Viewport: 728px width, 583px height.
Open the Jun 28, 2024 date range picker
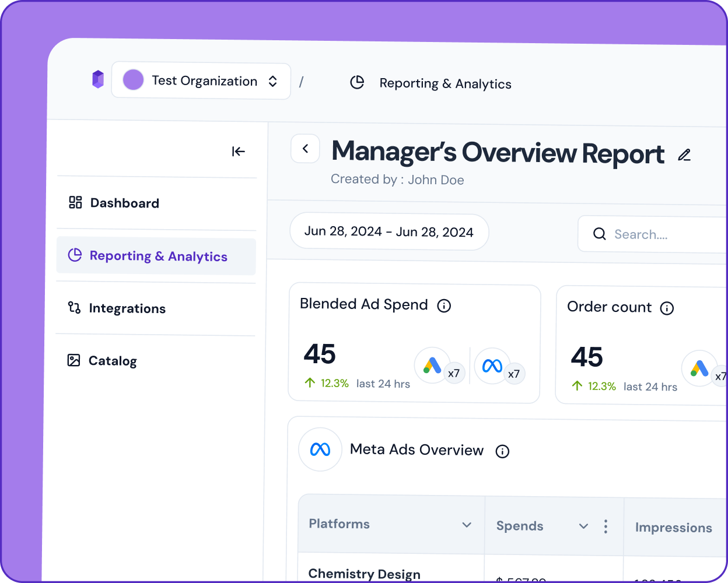[x=389, y=232]
